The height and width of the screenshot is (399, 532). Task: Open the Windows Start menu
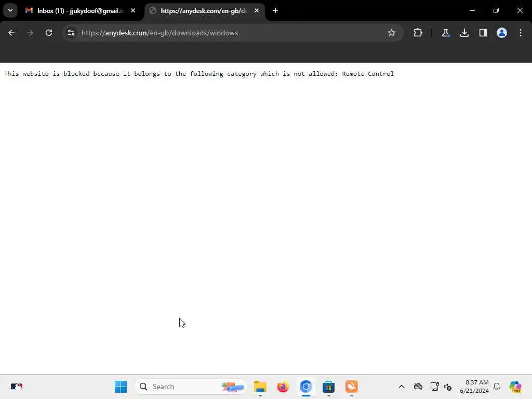pos(121,387)
